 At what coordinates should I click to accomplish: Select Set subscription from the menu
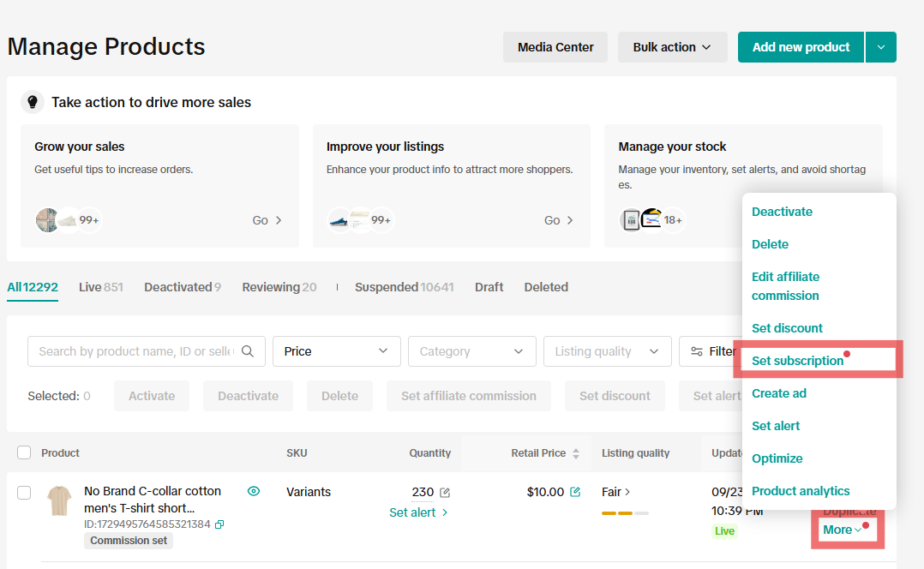(x=797, y=361)
